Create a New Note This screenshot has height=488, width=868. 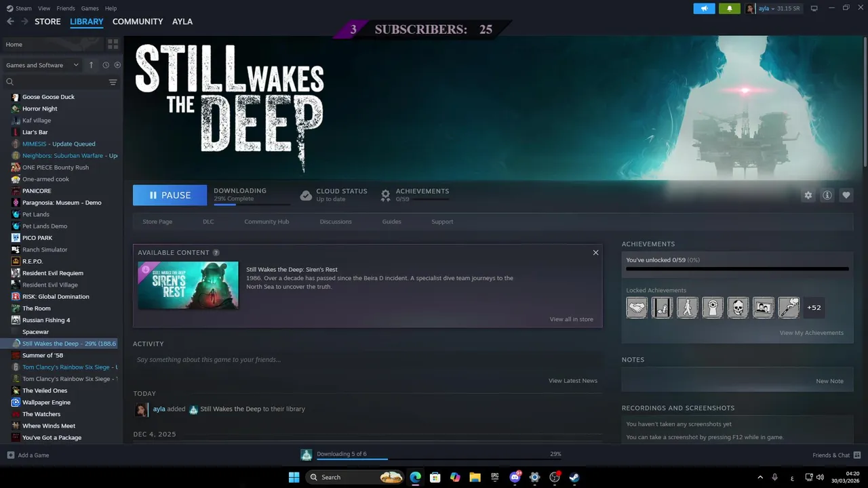tap(830, 381)
